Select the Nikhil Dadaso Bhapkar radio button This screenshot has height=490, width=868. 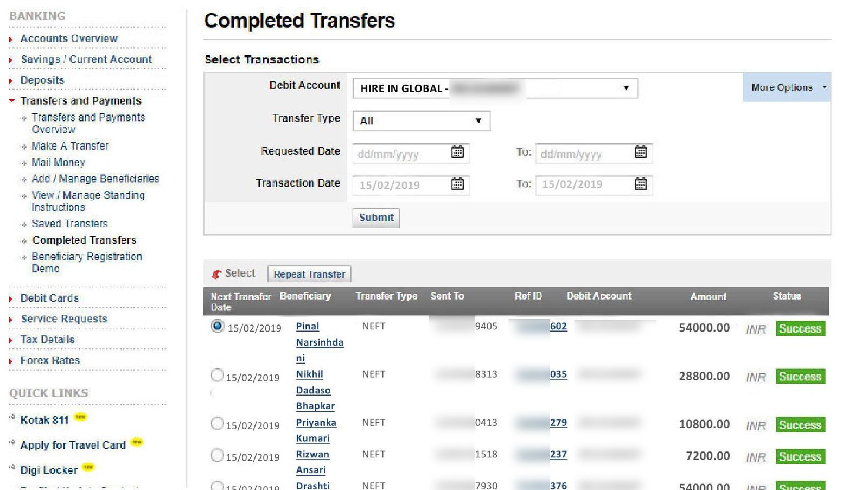point(217,375)
